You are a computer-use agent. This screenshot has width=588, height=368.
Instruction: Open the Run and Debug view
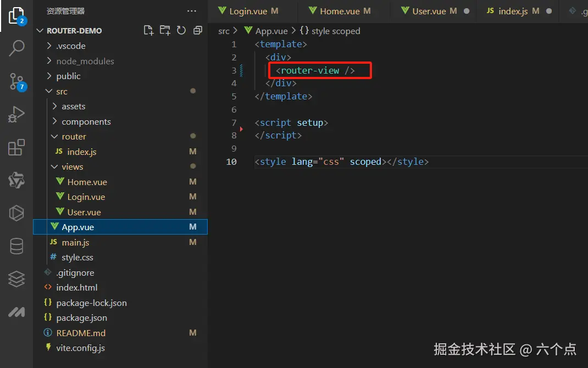(x=16, y=114)
